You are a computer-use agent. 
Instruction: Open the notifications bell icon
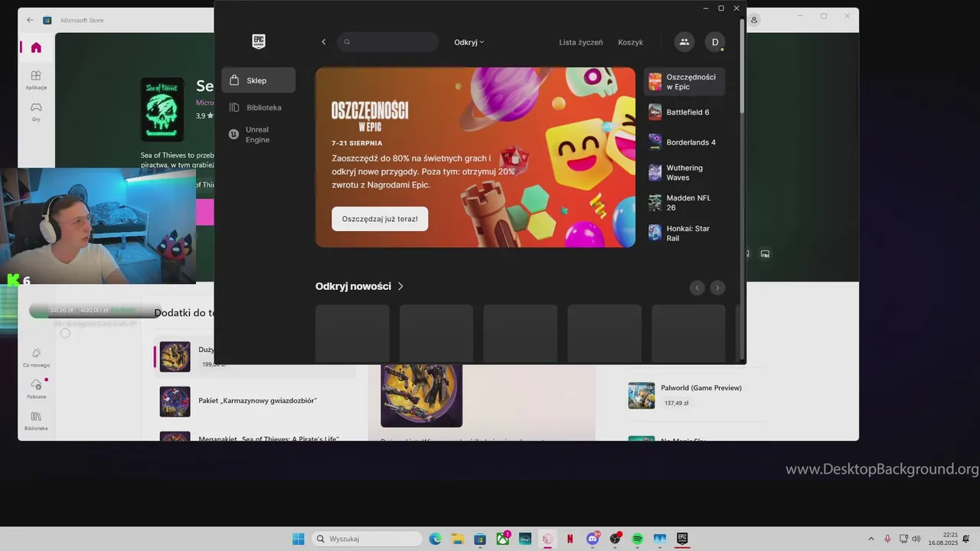pos(966,539)
